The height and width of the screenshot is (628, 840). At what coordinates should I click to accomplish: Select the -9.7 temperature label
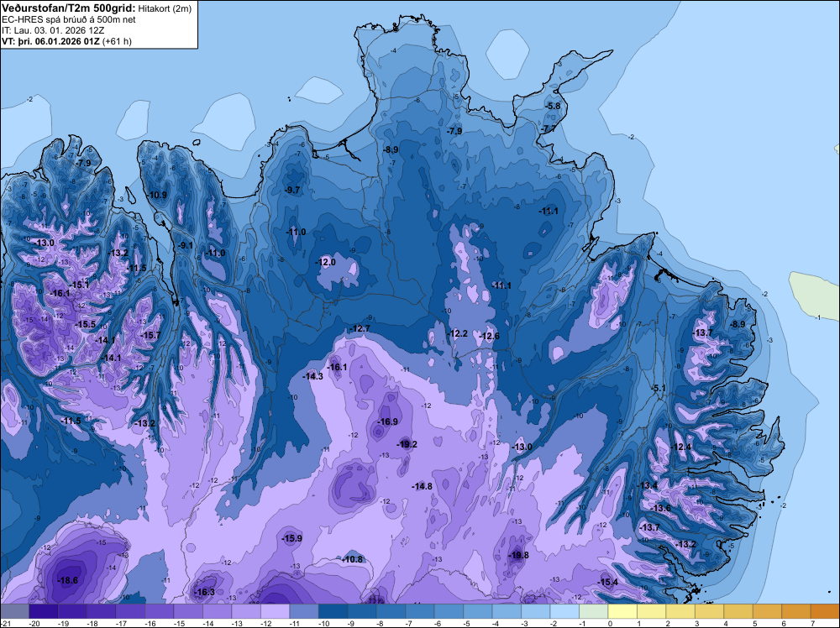[x=292, y=190]
